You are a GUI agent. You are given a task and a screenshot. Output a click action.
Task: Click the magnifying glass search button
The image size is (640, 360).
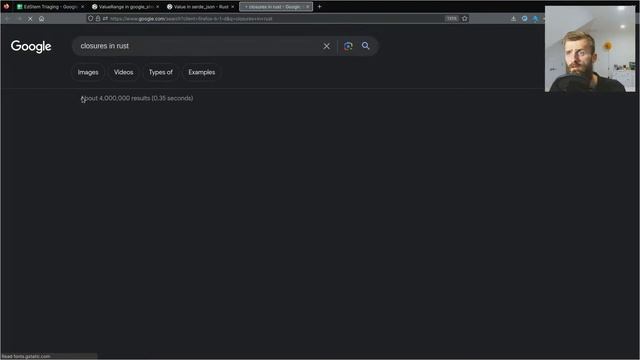coord(366,46)
